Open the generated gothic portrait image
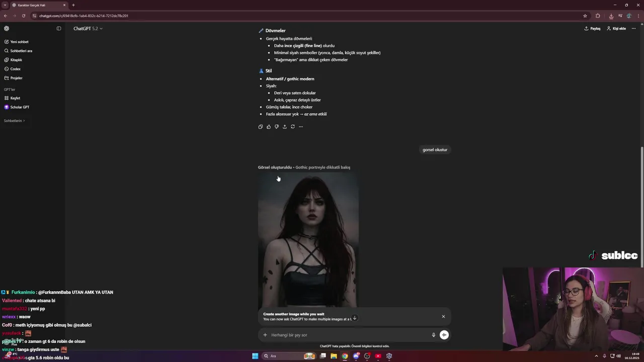 308,240
